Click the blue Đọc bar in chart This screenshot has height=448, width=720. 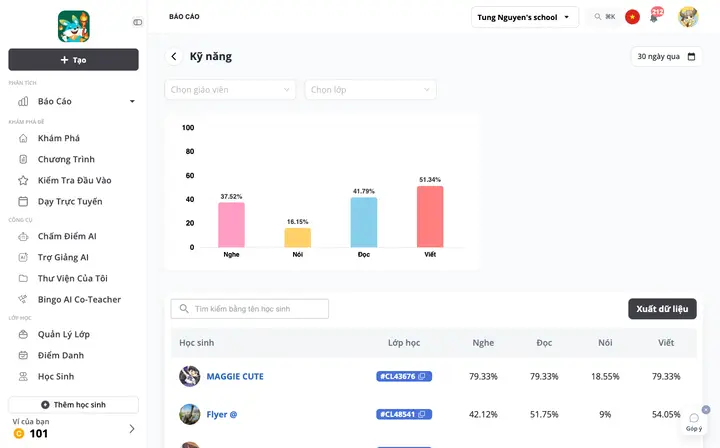(x=364, y=223)
